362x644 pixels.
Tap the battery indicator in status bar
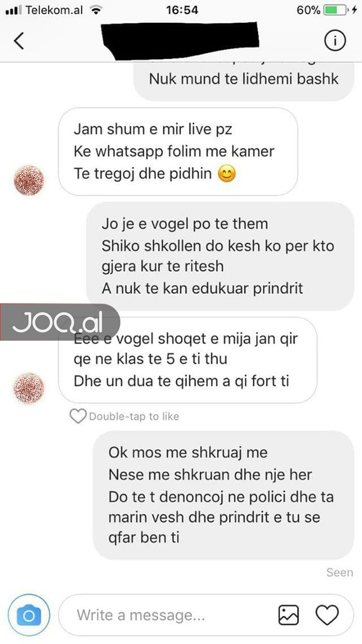pos(335,10)
